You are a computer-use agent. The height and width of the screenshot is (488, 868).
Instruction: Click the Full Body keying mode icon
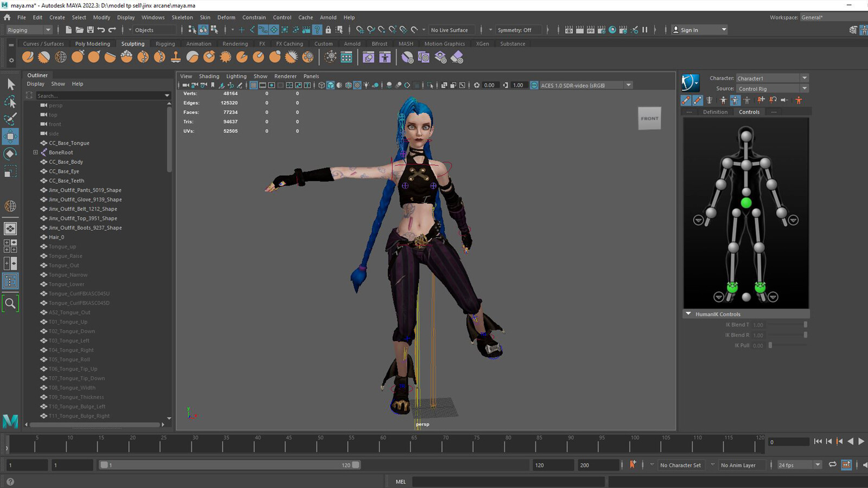click(723, 100)
